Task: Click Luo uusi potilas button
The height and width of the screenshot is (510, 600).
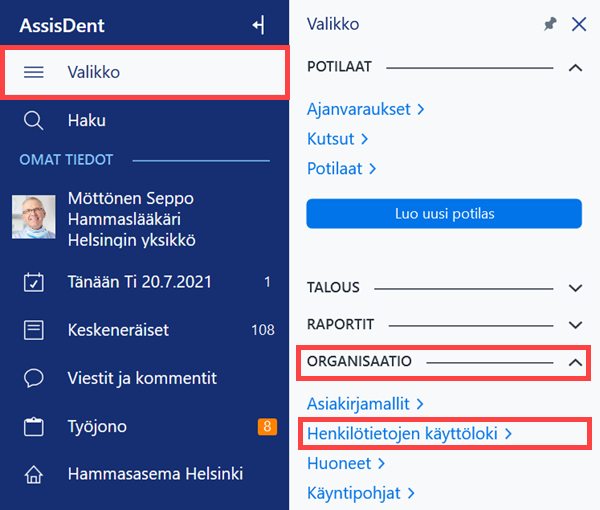Action: tap(444, 213)
